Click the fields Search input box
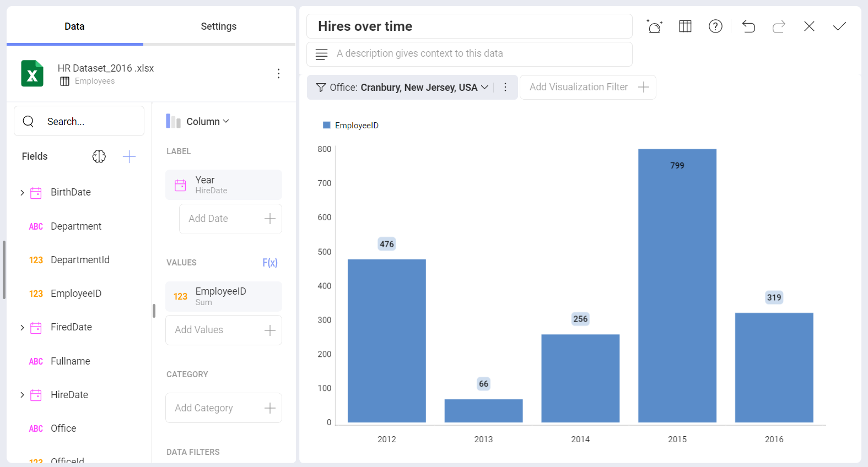 [x=79, y=121]
